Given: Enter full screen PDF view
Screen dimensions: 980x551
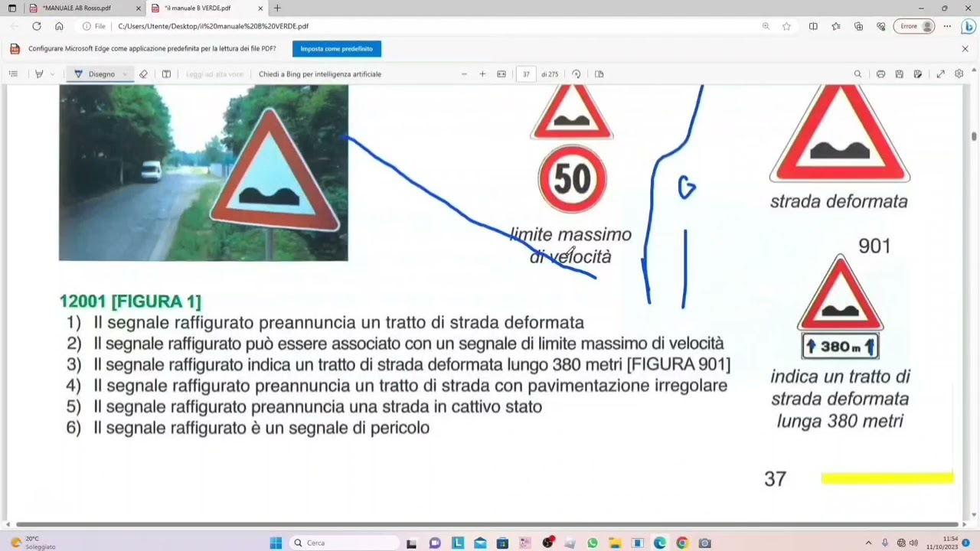Looking at the screenshot, I should click(941, 74).
